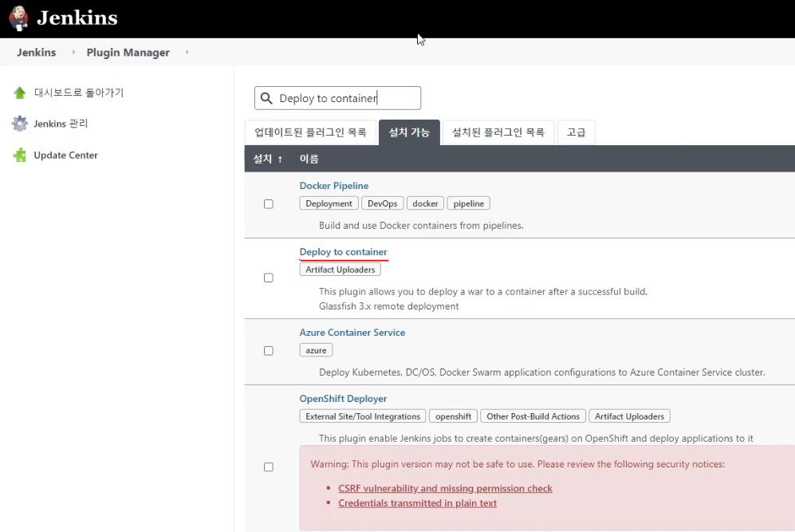Check the Deploy to container checkbox
This screenshot has height=532, width=795.
pos(269,278)
